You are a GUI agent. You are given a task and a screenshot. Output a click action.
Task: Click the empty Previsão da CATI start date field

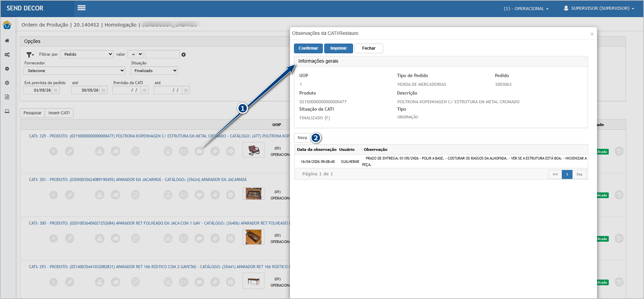127,91
